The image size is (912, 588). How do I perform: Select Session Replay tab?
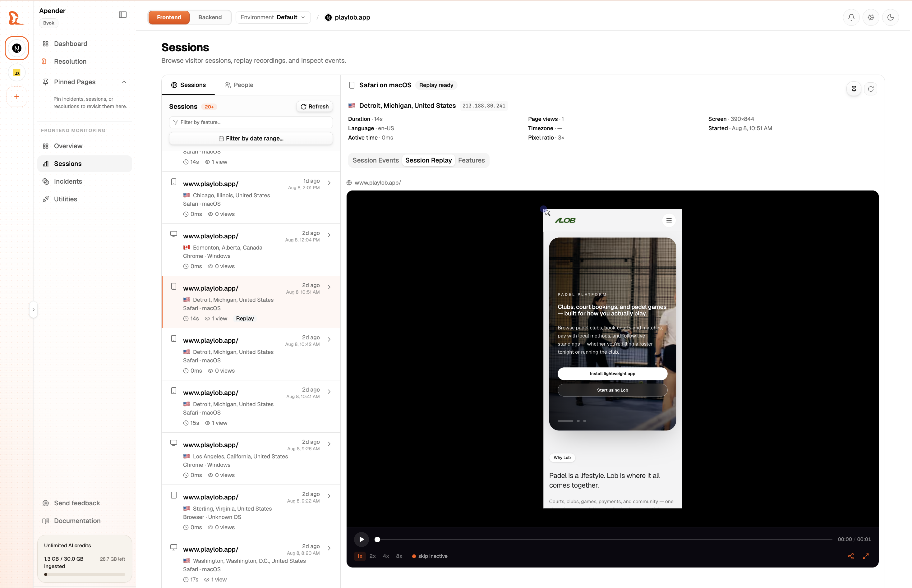[429, 160]
